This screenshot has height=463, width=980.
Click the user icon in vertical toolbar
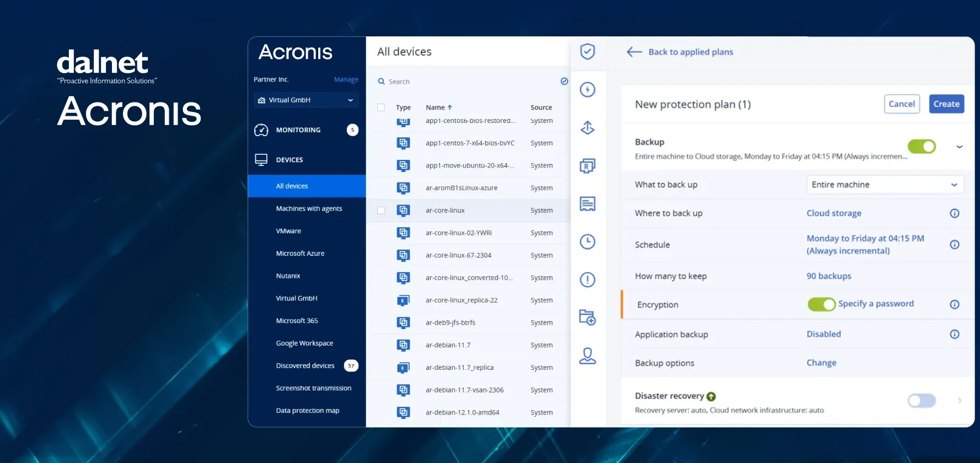click(587, 356)
